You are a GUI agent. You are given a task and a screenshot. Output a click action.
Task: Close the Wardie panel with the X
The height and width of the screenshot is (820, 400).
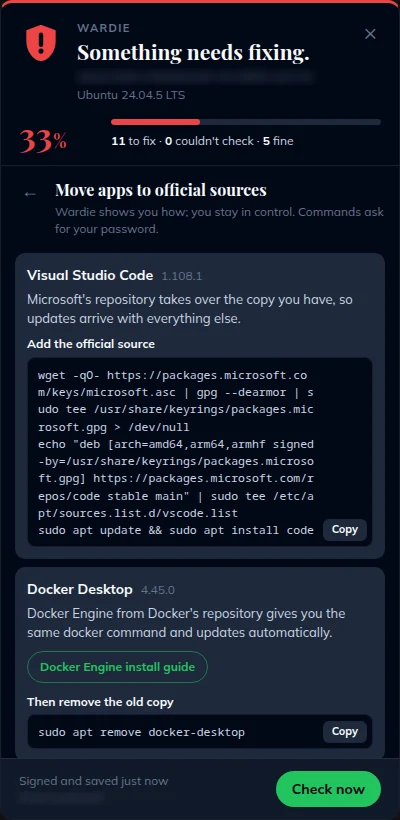tap(370, 34)
